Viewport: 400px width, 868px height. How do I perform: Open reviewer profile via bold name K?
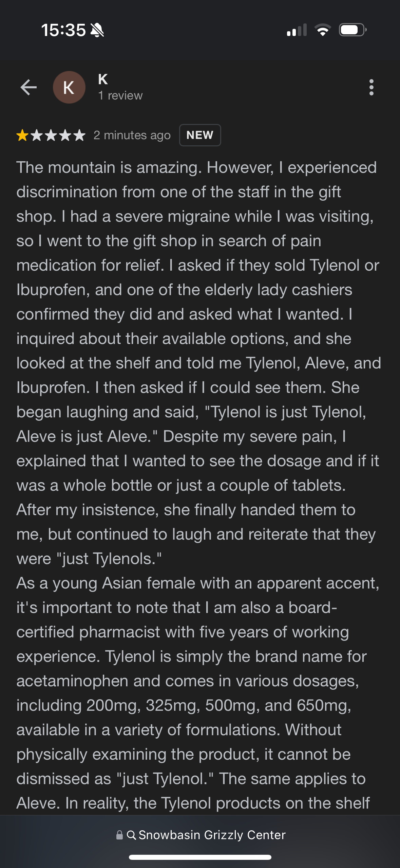[103, 79]
